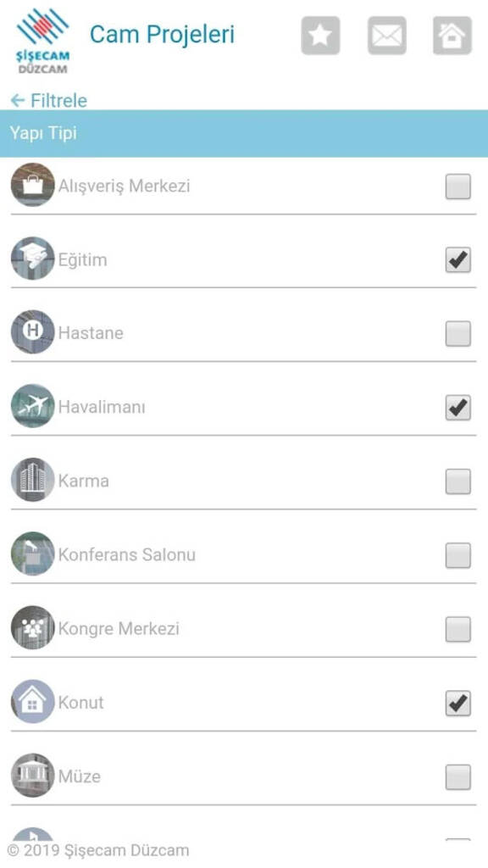Open favorites with the star icon
The width and height of the screenshot is (488, 868).
(320, 36)
